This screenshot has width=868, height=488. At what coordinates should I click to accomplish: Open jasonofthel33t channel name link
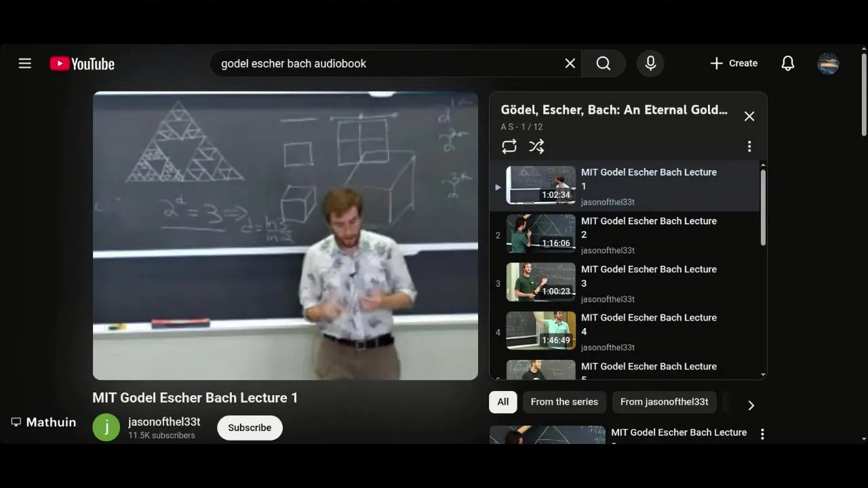164,422
